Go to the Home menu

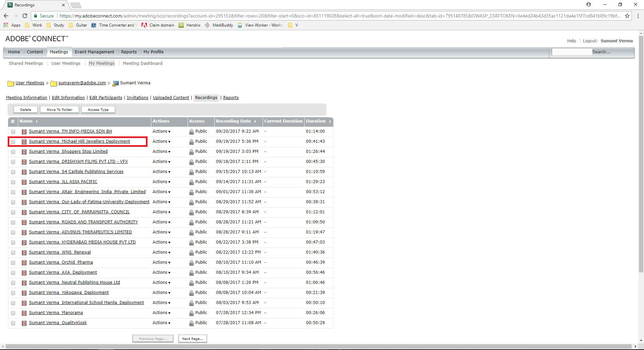tap(14, 52)
